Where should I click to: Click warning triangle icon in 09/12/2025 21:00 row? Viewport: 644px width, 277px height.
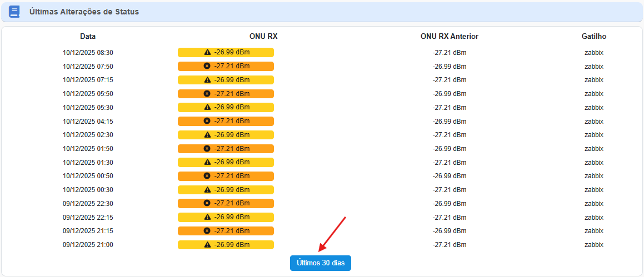[207, 244]
